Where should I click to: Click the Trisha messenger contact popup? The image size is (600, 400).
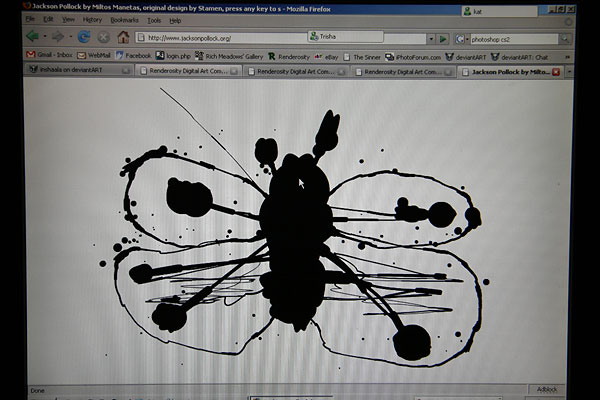345,36
